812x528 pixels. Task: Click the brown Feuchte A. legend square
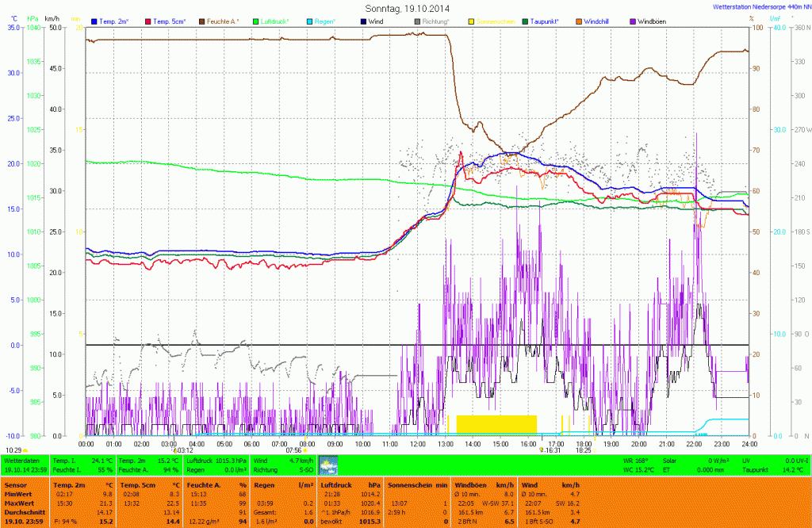(x=201, y=21)
